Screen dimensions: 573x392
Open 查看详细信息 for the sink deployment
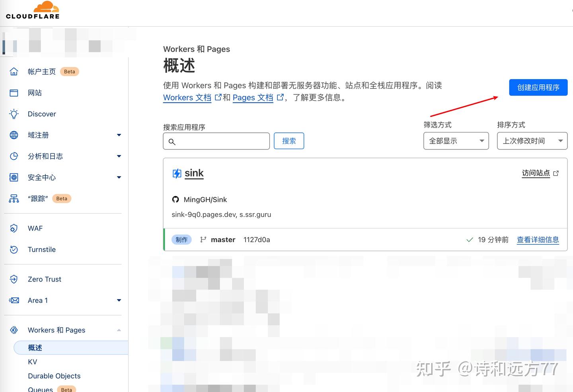(538, 240)
